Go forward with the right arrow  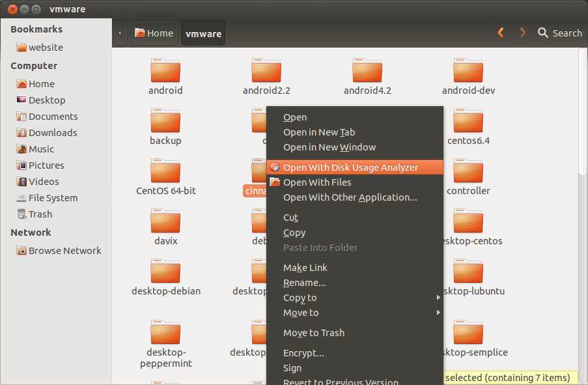[522, 33]
